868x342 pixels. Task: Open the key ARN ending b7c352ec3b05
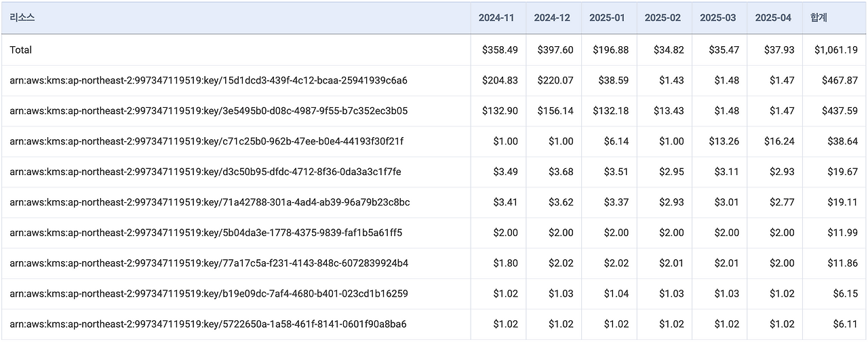pyautogui.click(x=208, y=111)
